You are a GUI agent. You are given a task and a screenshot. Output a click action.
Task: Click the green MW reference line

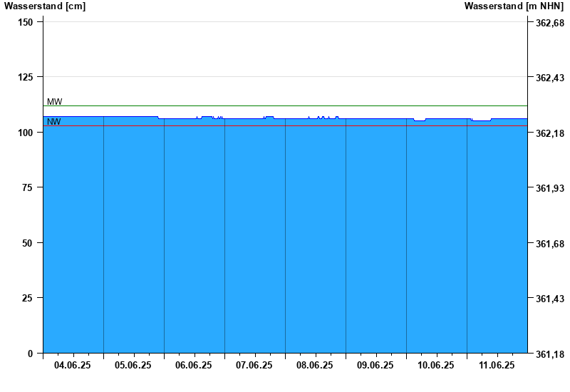point(286,105)
